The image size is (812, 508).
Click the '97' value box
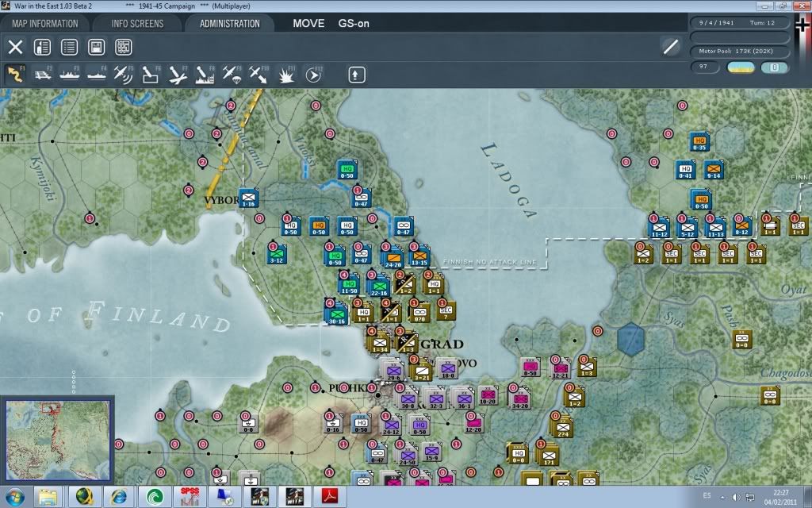704,67
